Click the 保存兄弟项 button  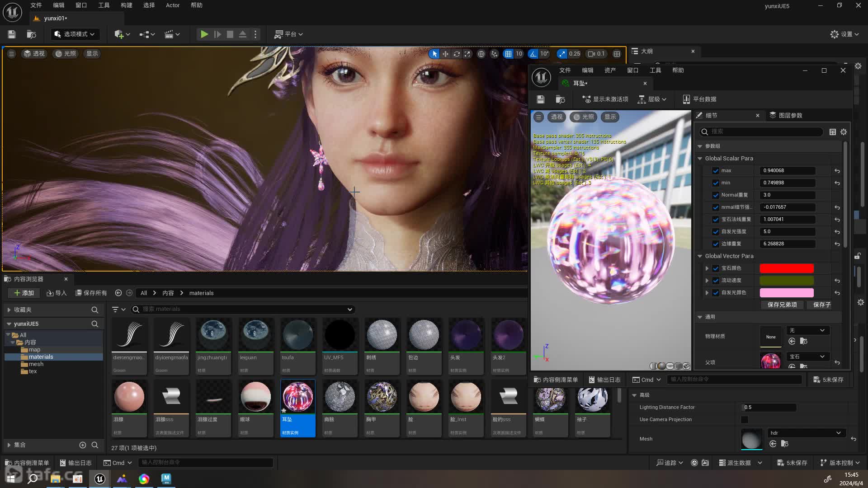[x=782, y=305]
